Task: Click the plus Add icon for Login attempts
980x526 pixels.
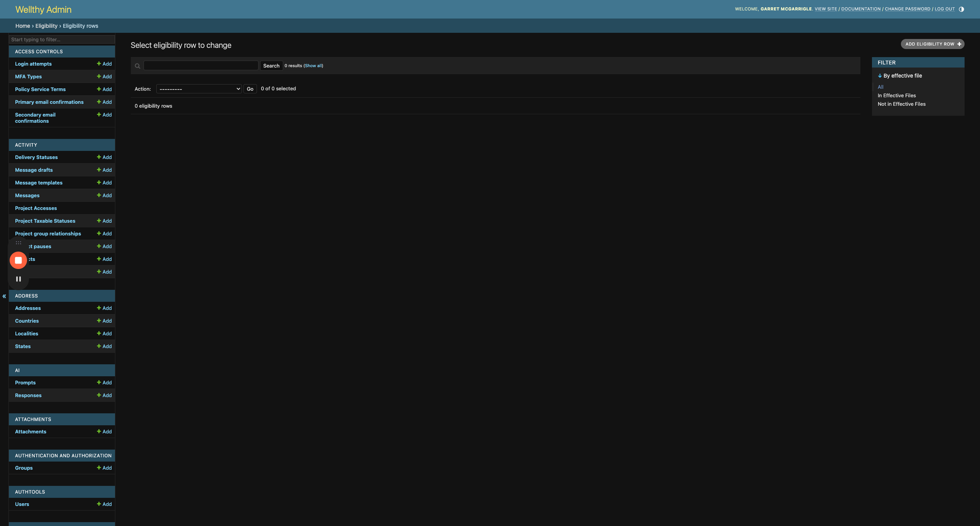Action: [104, 64]
